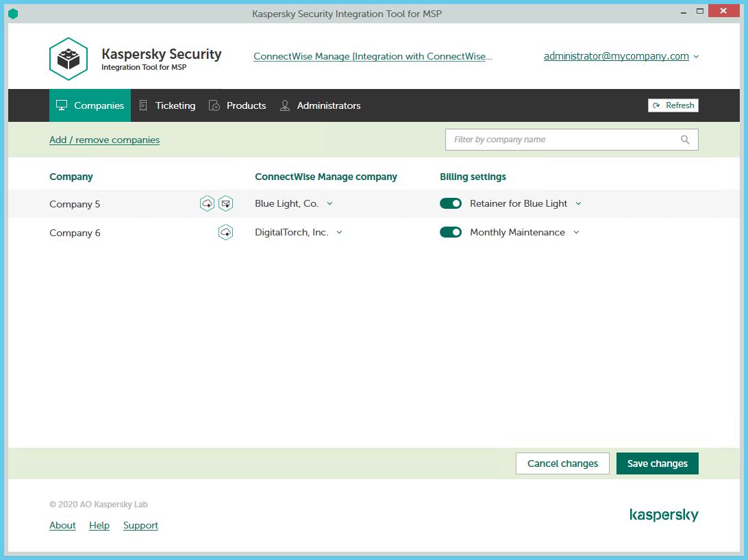
Task: Click the green app icon in the title bar
Action: pos(13,14)
